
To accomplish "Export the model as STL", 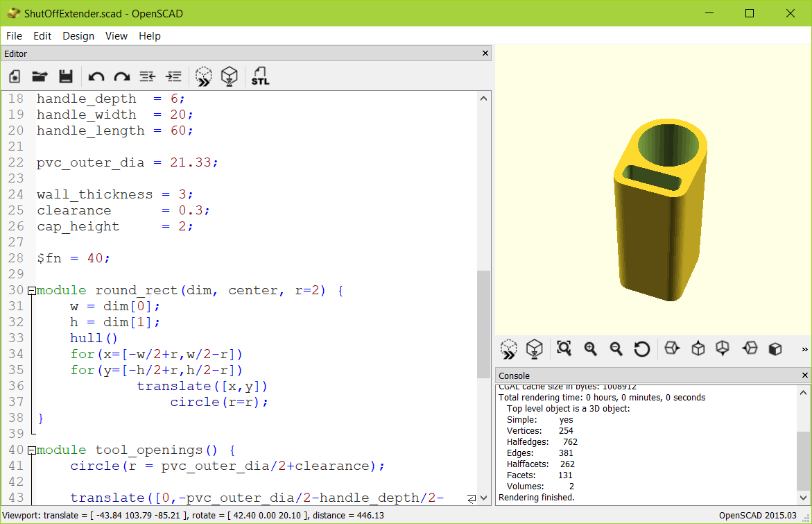I will pos(260,76).
